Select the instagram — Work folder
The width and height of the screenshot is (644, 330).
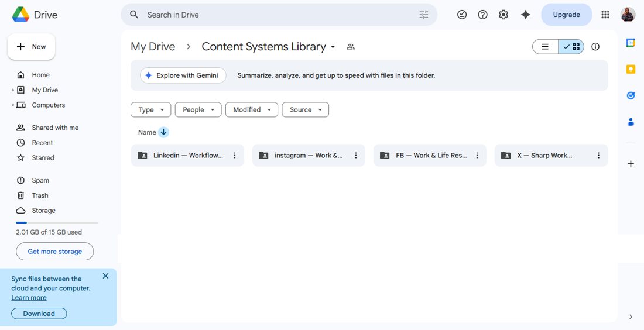[309, 156]
